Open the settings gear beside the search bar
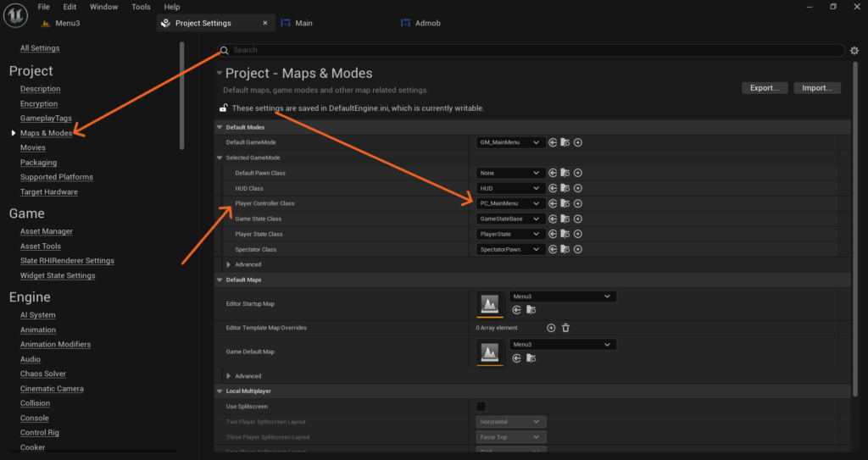This screenshot has height=460, width=868. 854,50
